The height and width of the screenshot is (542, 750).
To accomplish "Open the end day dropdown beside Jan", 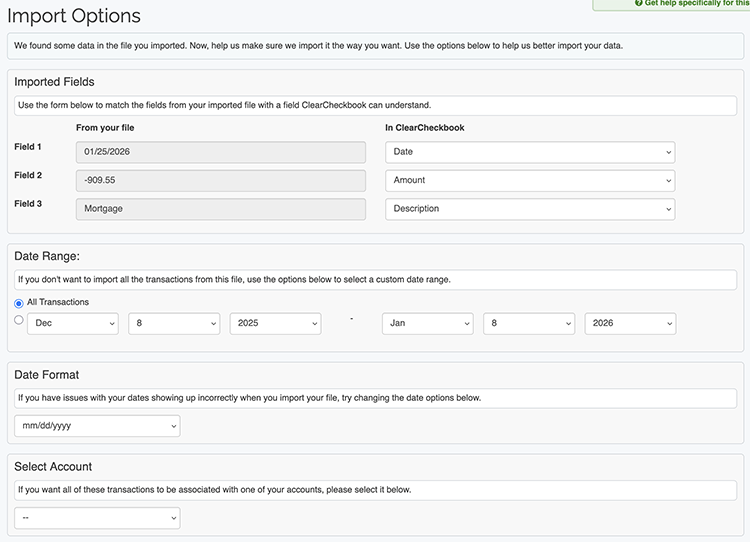I will (529, 323).
